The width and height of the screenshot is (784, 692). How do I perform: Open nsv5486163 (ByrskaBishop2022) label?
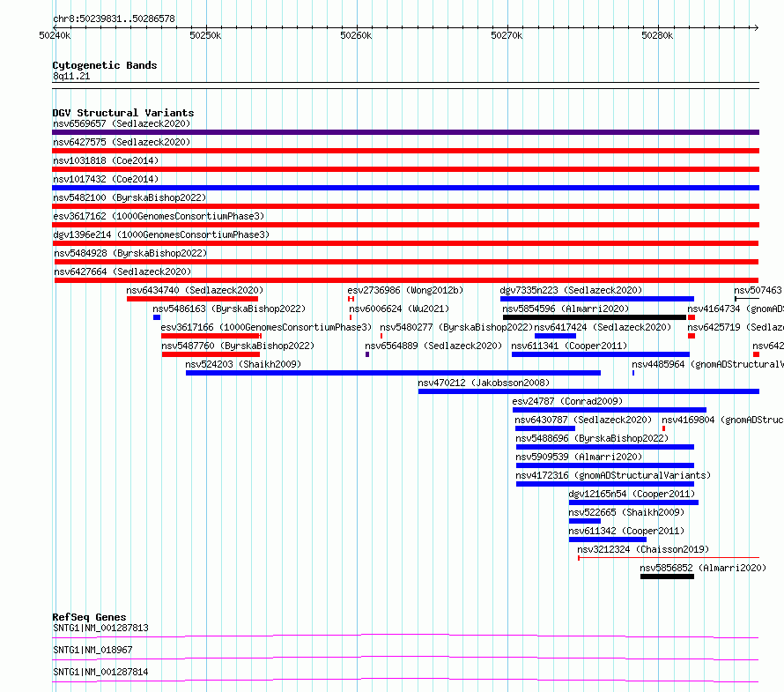[229, 309]
